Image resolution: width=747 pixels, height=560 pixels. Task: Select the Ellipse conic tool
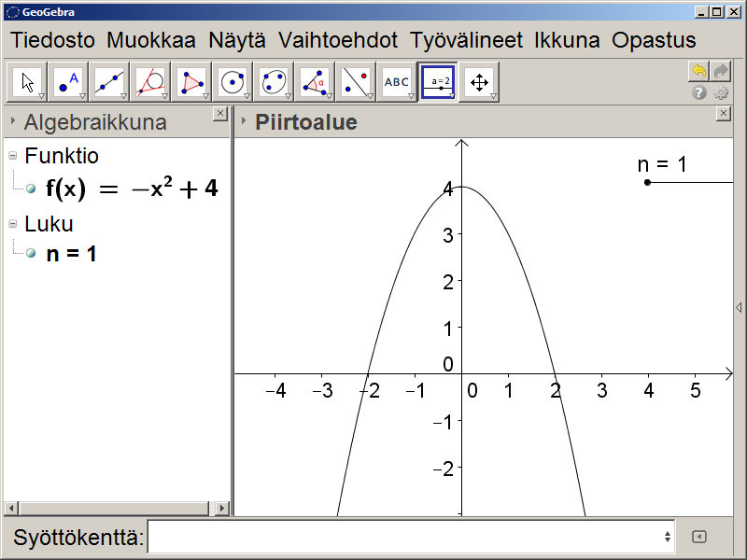click(274, 82)
